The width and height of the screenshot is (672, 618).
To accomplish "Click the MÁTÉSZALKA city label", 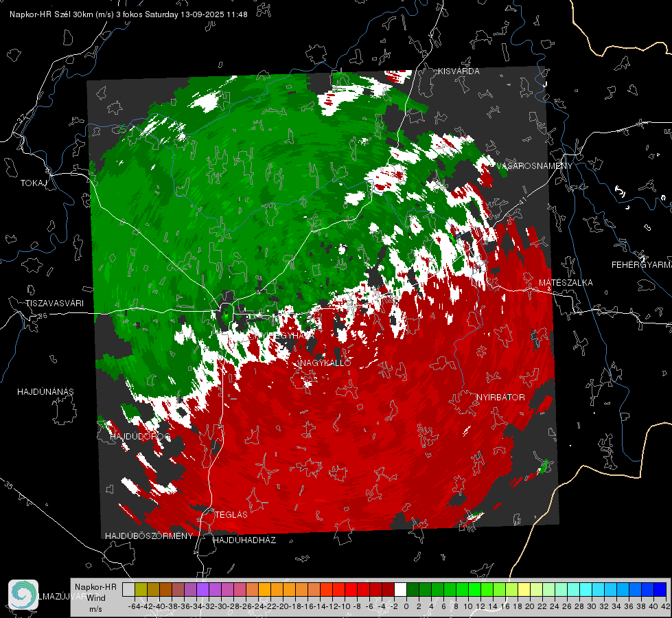I will 566,283.
